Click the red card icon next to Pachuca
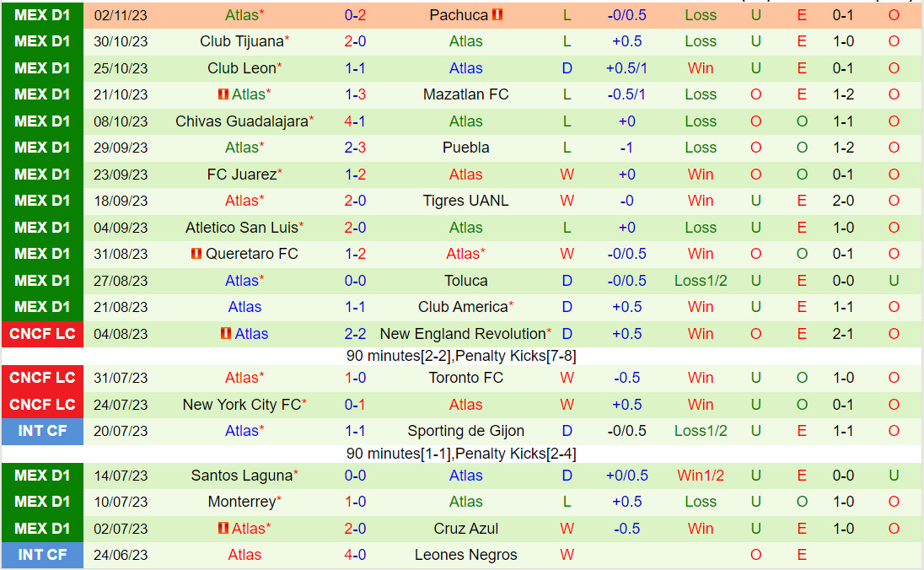 [x=497, y=15]
